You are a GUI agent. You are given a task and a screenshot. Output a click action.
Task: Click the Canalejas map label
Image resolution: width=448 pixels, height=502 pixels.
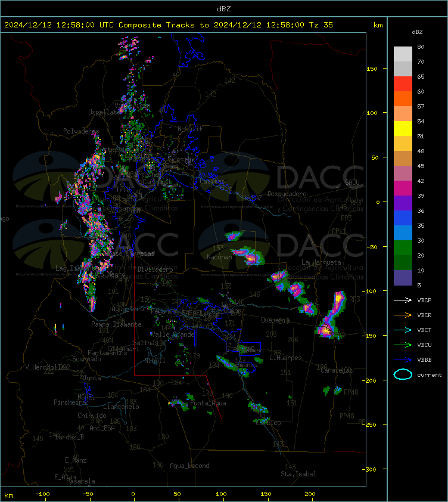337,370
